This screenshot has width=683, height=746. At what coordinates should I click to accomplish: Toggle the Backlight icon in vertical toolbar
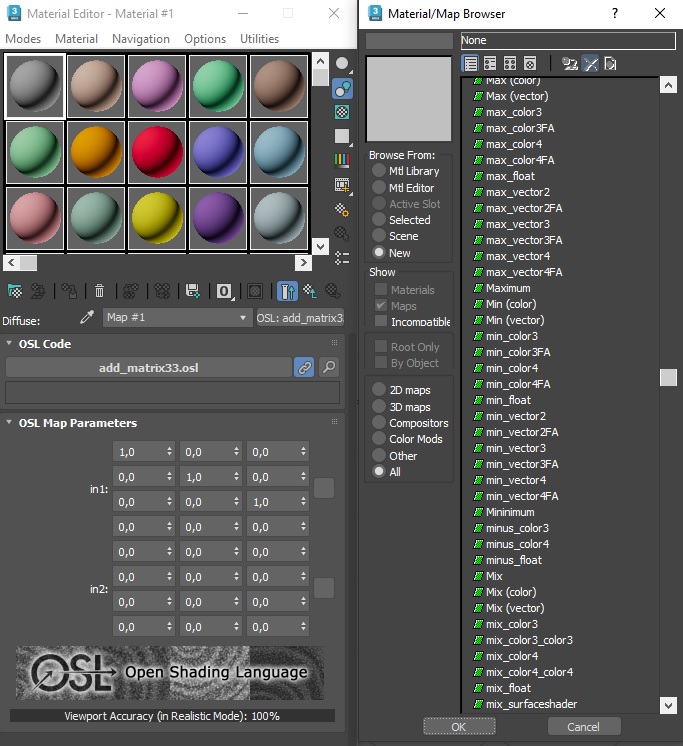point(342,89)
